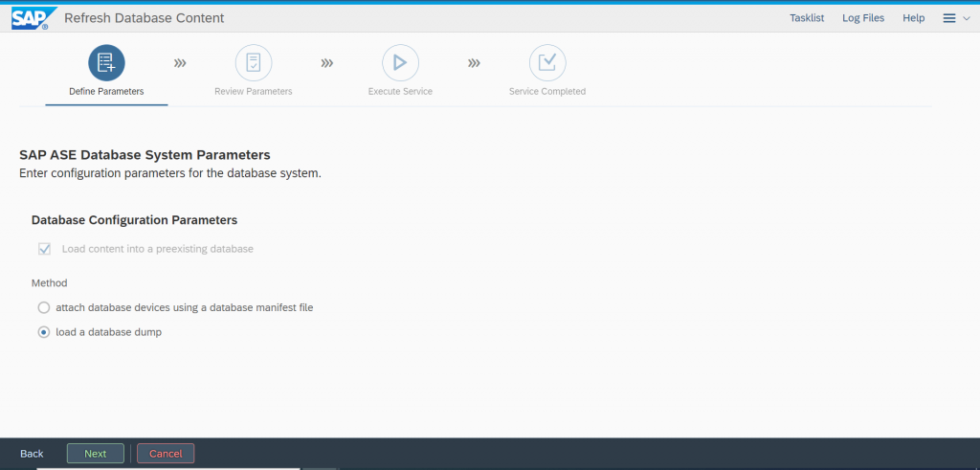The height and width of the screenshot is (470, 980).
Task: Open the Help menu item
Action: tap(914, 18)
